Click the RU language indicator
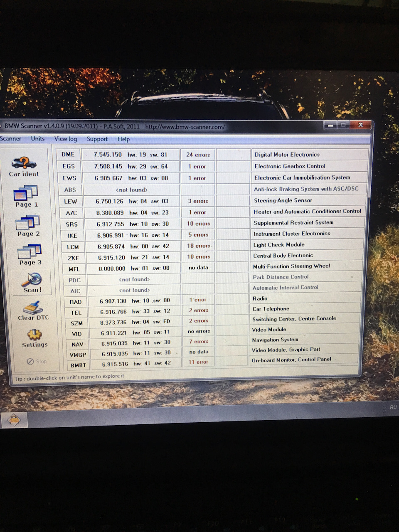Viewport: 399px width, 532px height. [393, 407]
